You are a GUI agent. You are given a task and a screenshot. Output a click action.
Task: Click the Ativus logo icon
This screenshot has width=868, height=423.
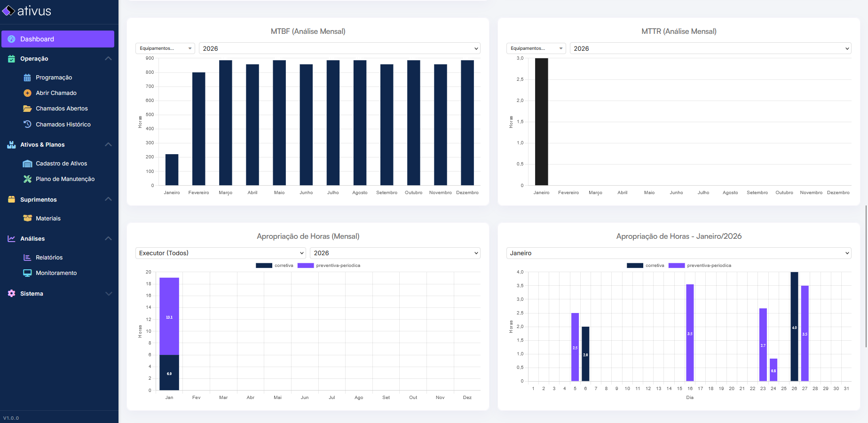click(x=8, y=11)
